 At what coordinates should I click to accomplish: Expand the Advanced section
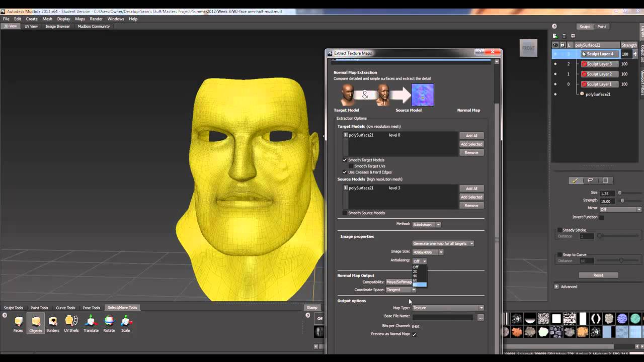556,287
